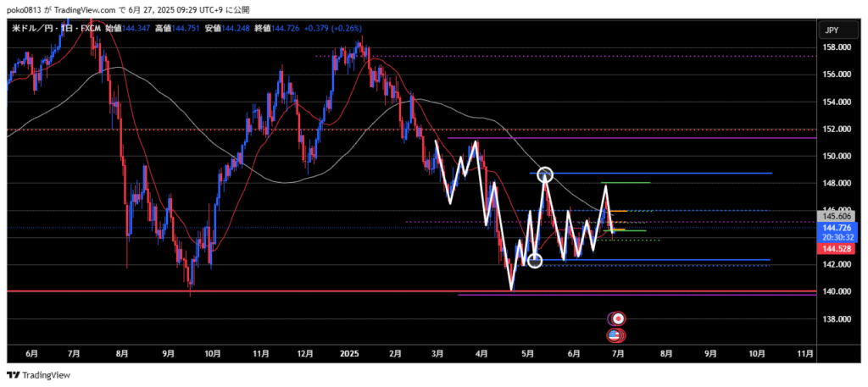Click the TradingView logo in the footer

click(x=39, y=375)
